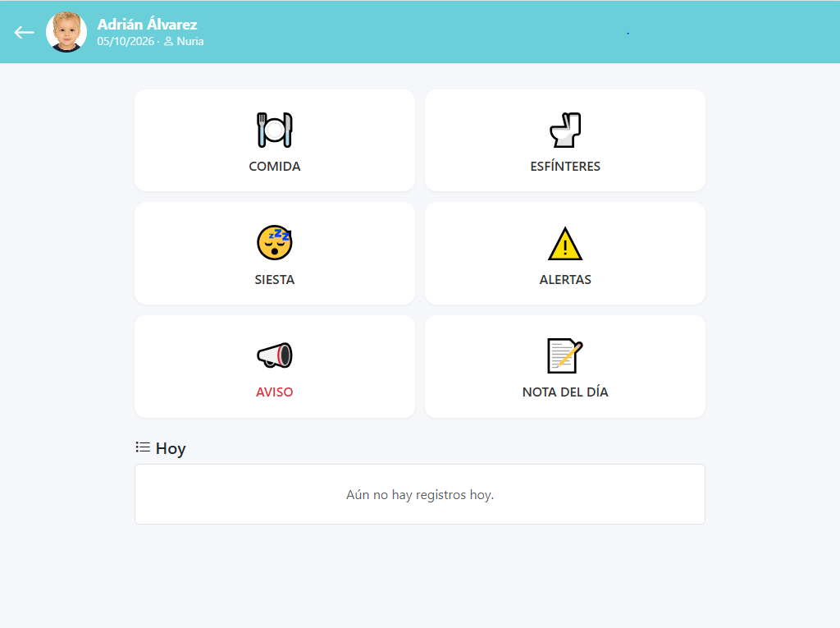
Task: Click the toilet icon for Esfínteres
Action: (x=565, y=130)
